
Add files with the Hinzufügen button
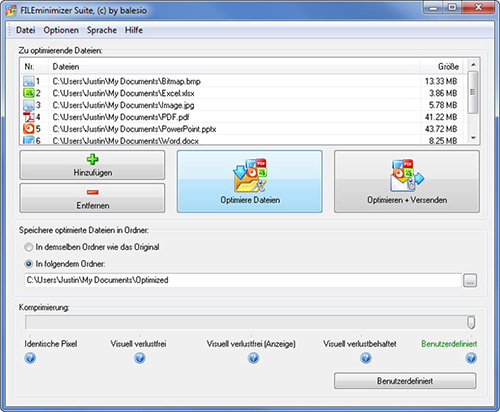(x=92, y=165)
